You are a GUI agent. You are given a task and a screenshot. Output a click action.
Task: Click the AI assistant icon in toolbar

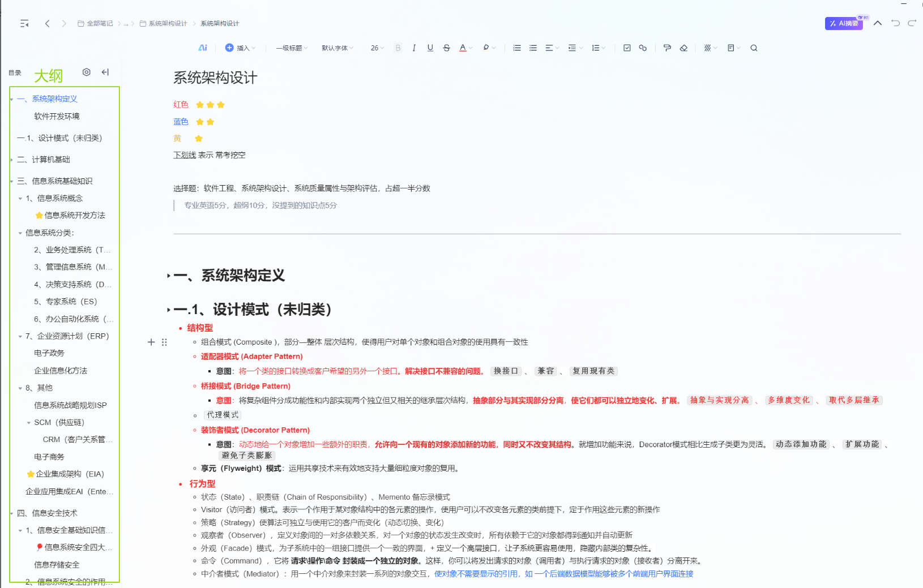coord(203,48)
